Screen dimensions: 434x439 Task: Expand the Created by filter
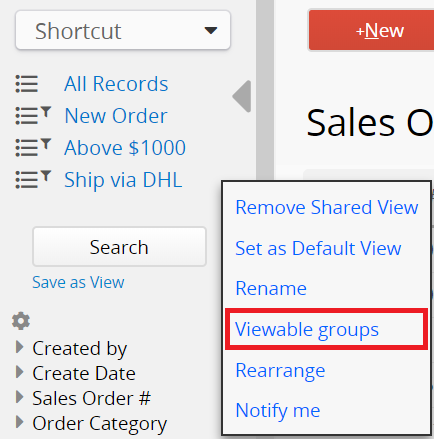click(20, 347)
